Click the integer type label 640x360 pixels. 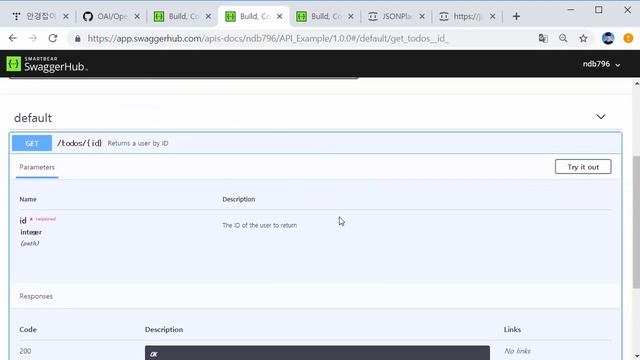tap(31, 232)
